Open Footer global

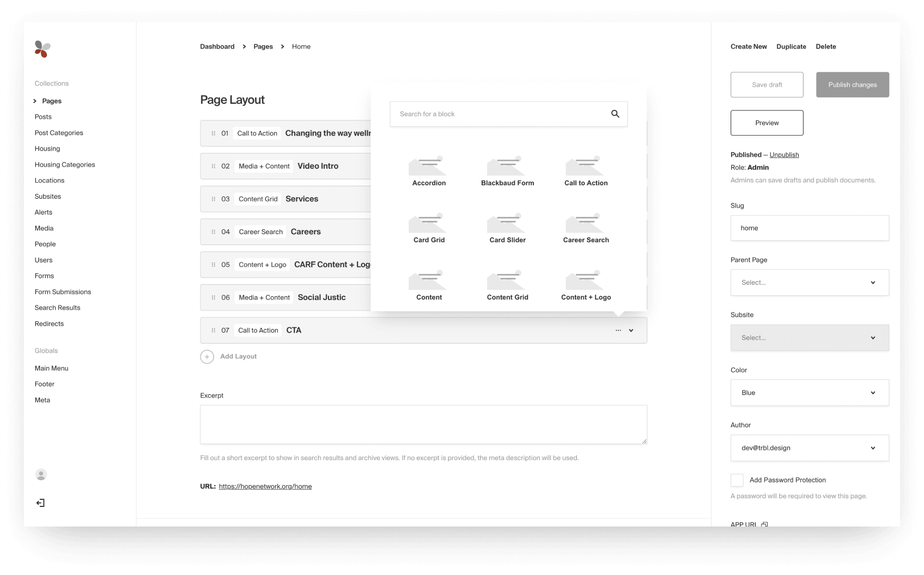click(45, 384)
